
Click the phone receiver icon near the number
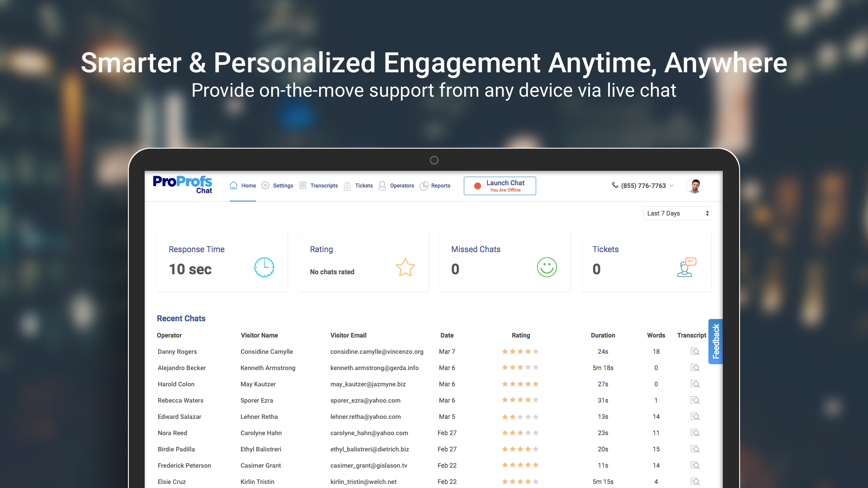click(x=615, y=185)
